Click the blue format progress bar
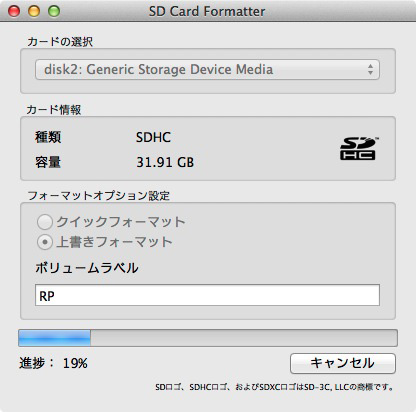The image size is (416, 412). pos(208,338)
